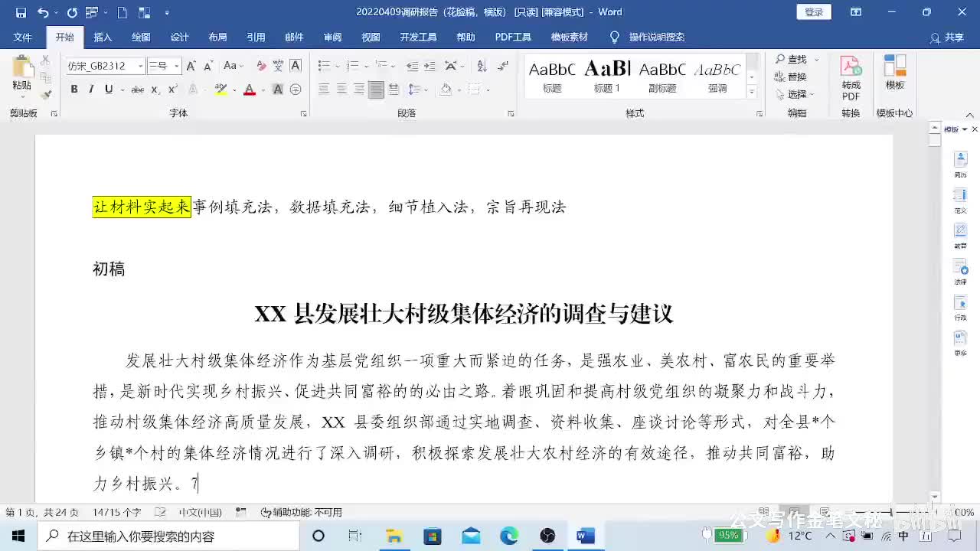Apply the enclosed character (字) tool
This screenshot has width=980, height=551.
(x=296, y=90)
